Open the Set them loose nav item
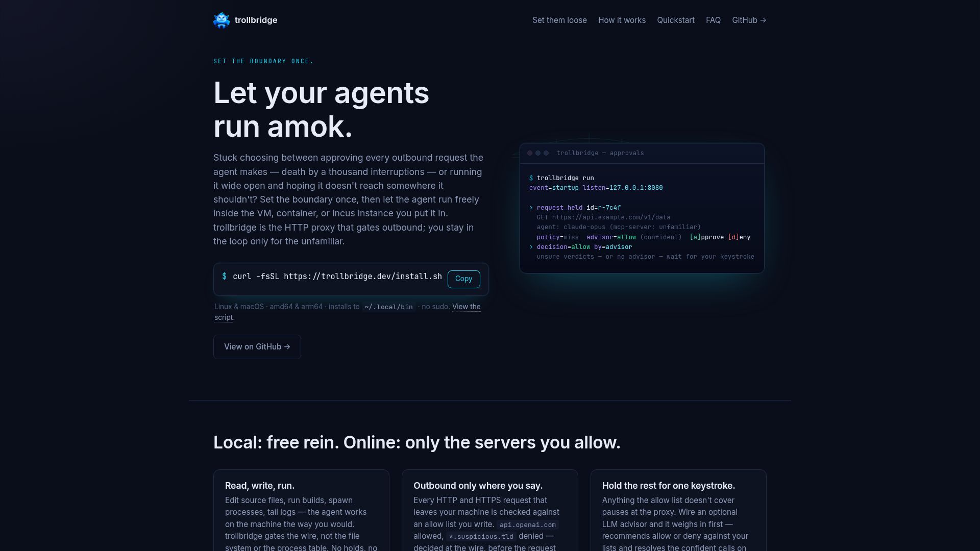Screen dimensions: 980x551 559,20
